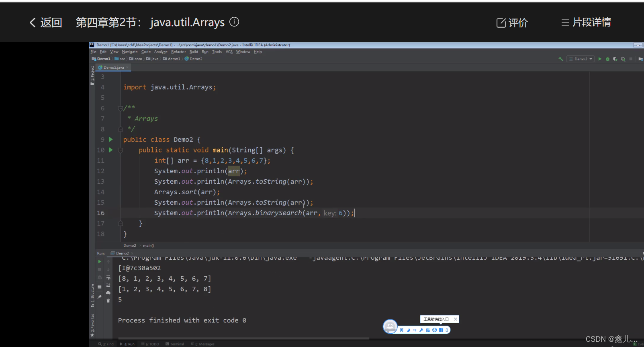Screen dimensions: 644x347
Task: Toggle the Pin Tab icon in the Run panel
Action: click(x=100, y=297)
